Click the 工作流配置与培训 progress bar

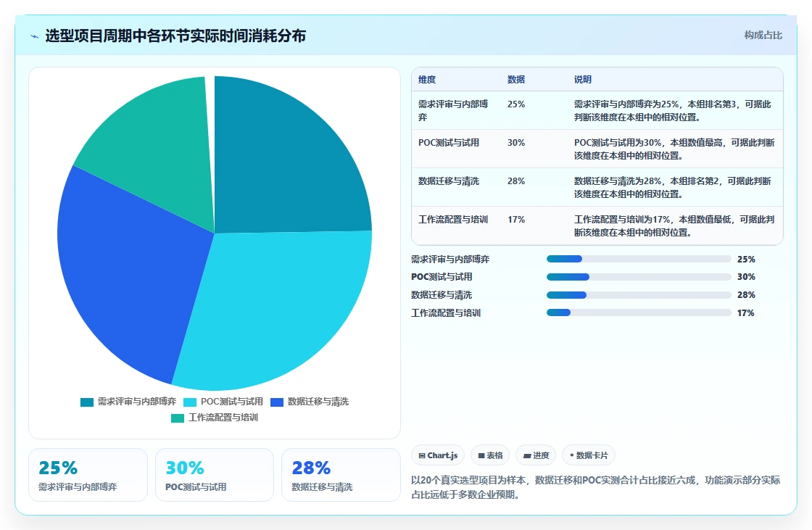[639, 312]
